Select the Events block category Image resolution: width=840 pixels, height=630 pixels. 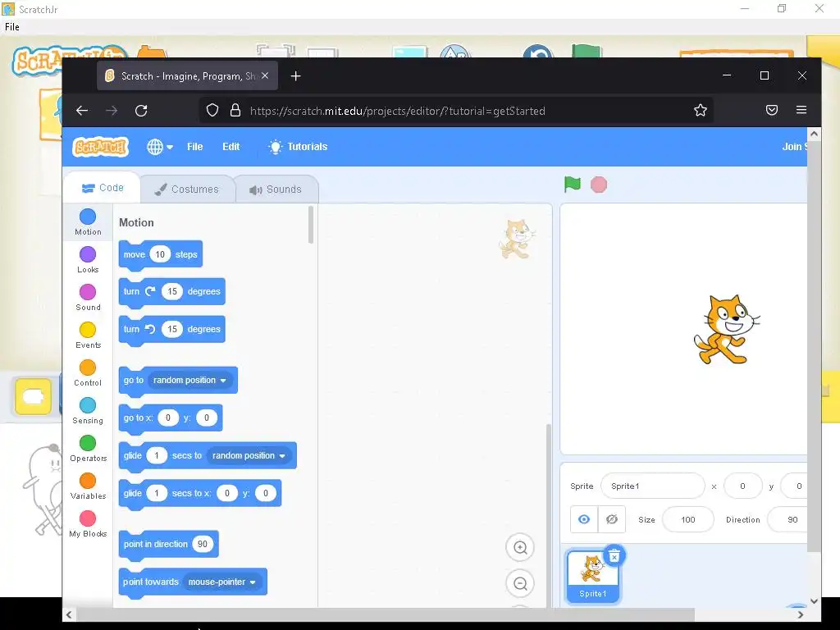(x=88, y=336)
